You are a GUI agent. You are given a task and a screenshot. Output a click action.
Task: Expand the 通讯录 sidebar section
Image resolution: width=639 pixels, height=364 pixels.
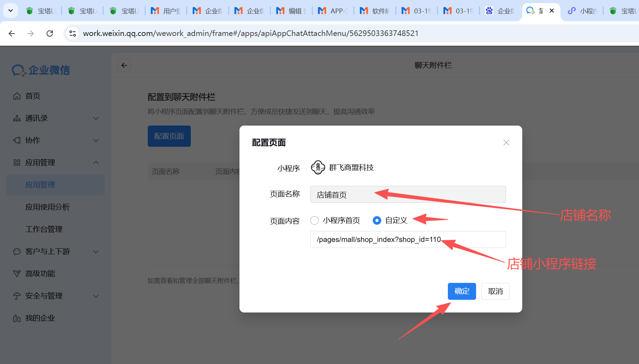point(96,118)
